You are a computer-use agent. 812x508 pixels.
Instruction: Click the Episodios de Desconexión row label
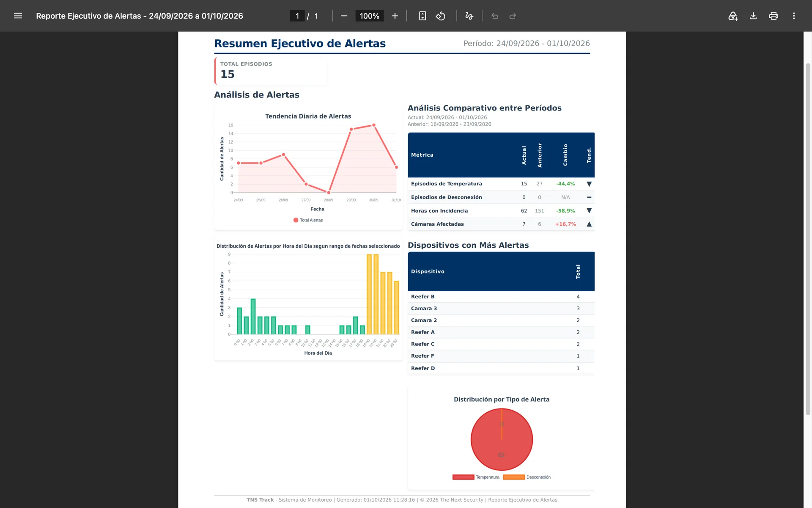click(447, 197)
